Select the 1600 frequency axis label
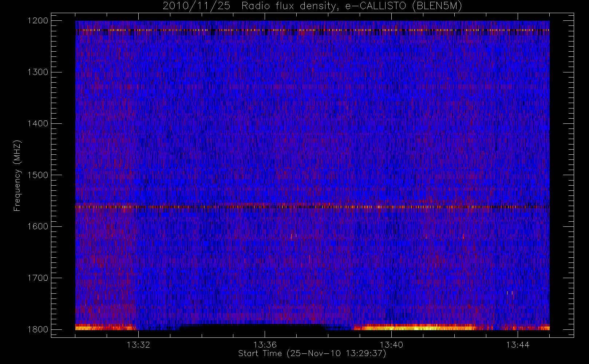This screenshot has height=364, width=589. click(x=38, y=226)
